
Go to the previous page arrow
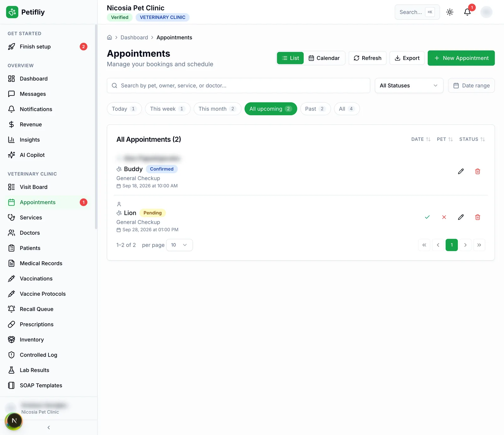(x=438, y=245)
